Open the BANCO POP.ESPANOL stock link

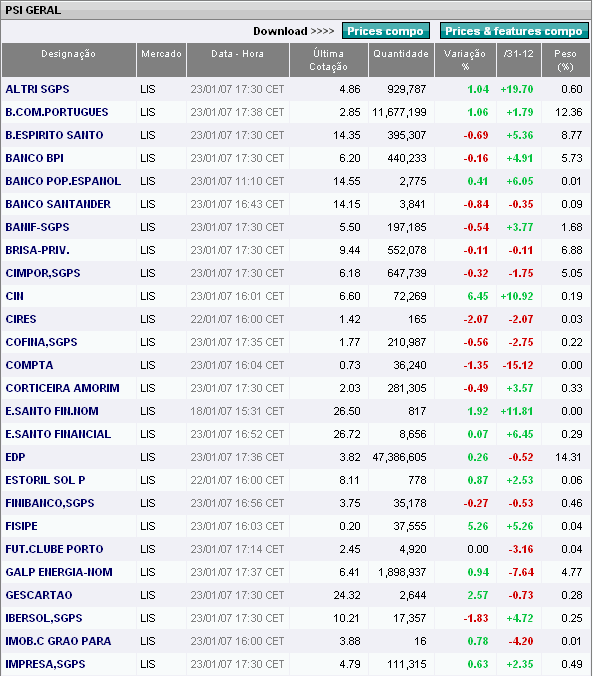(63, 181)
